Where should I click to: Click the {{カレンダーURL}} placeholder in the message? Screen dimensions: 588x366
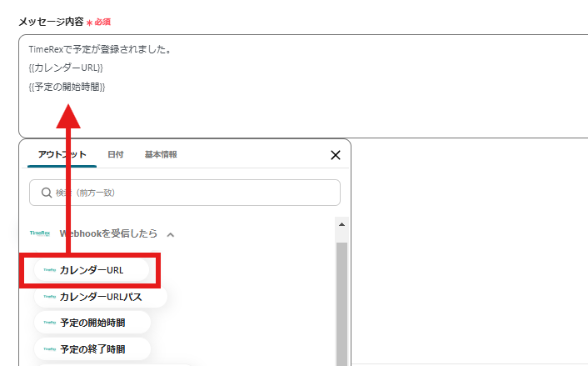pyautogui.click(x=66, y=68)
